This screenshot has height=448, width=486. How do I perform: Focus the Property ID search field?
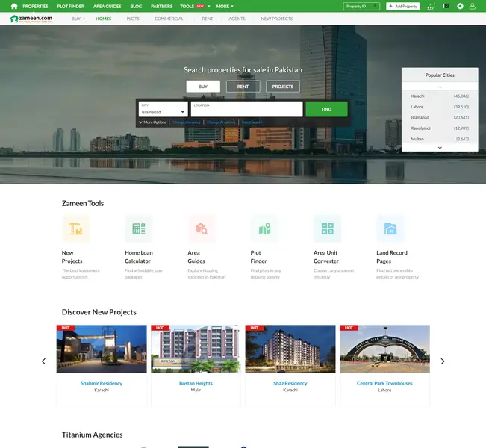pos(361,6)
